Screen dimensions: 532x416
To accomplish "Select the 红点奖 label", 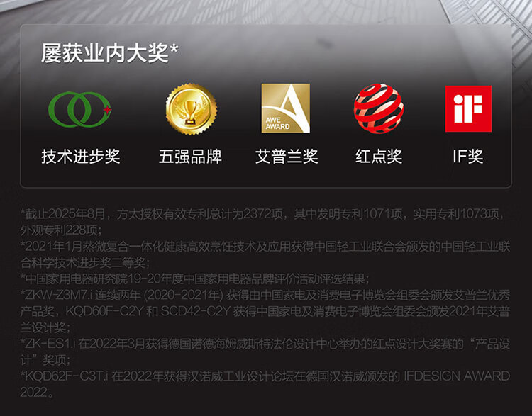I will tap(379, 157).
